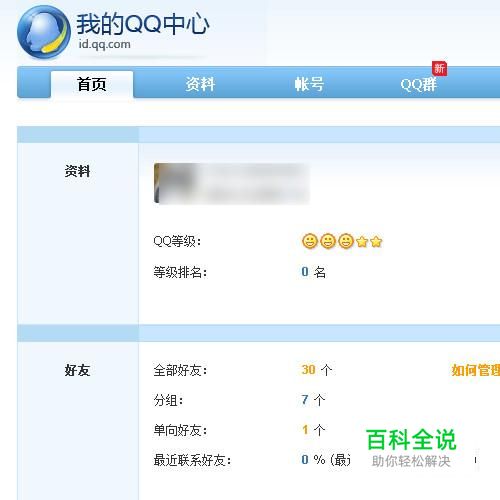Click the 如何管理 orange link
Image resolution: width=500 pixels, height=500 pixels.
[476, 370]
